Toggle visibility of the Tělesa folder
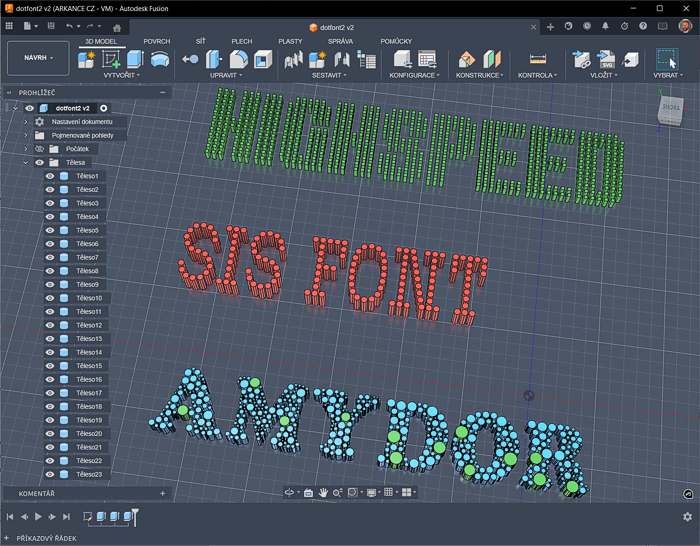The image size is (700, 546). point(40,162)
